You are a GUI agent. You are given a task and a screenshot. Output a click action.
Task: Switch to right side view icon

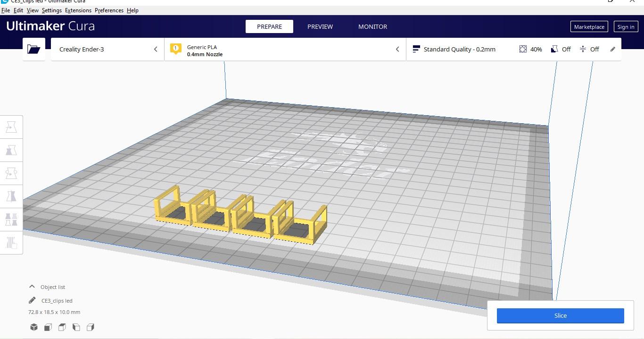pyautogui.click(x=91, y=327)
